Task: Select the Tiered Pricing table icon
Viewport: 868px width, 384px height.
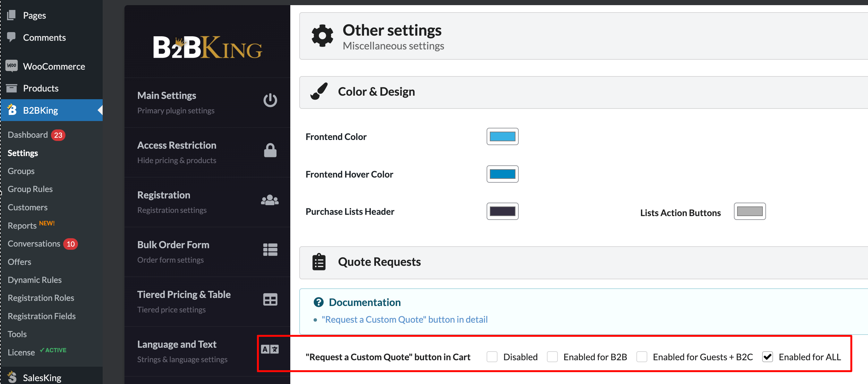Action: click(270, 299)
